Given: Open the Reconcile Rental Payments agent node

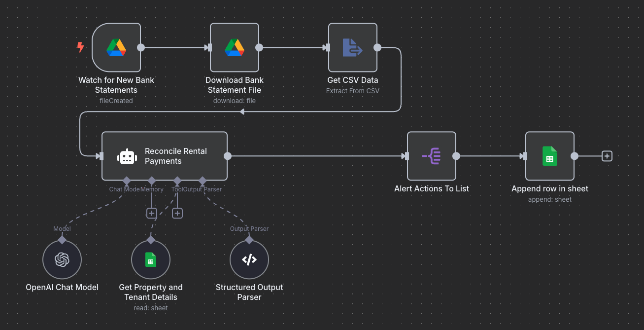Looking at the screenshot, I should point(165,156).
